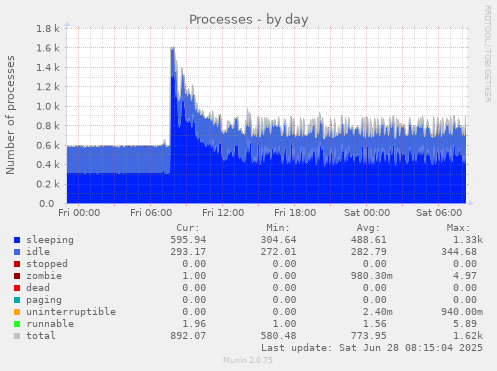The image size is (497, 371).
Task: Click zombie average value 980.30m
Action: [x=371, y=276]
